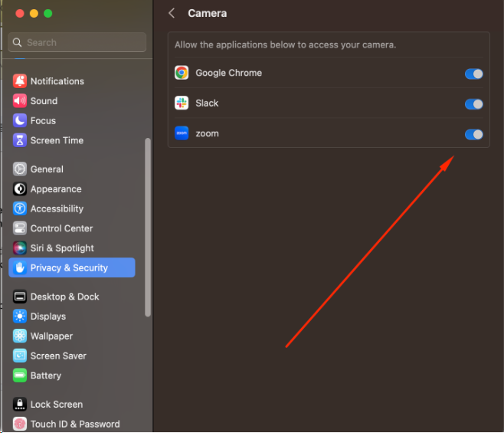Open Screen Time settings
The image size is (504, 433).
(72, 140)
